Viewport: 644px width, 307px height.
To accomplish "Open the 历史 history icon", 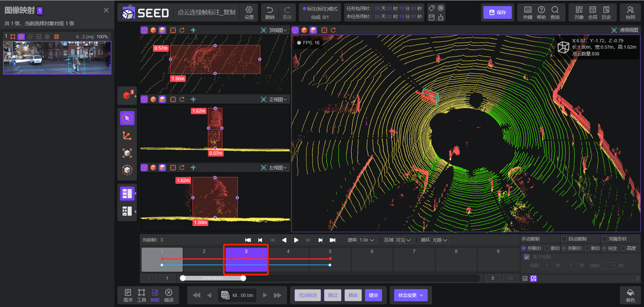I will pos(606,12).
